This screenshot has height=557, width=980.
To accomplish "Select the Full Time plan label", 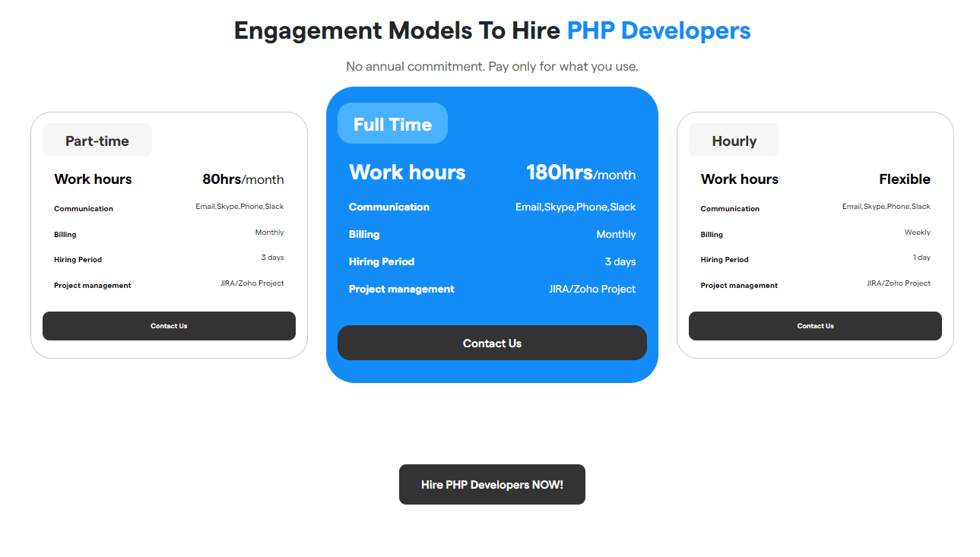I will point(392,124).
